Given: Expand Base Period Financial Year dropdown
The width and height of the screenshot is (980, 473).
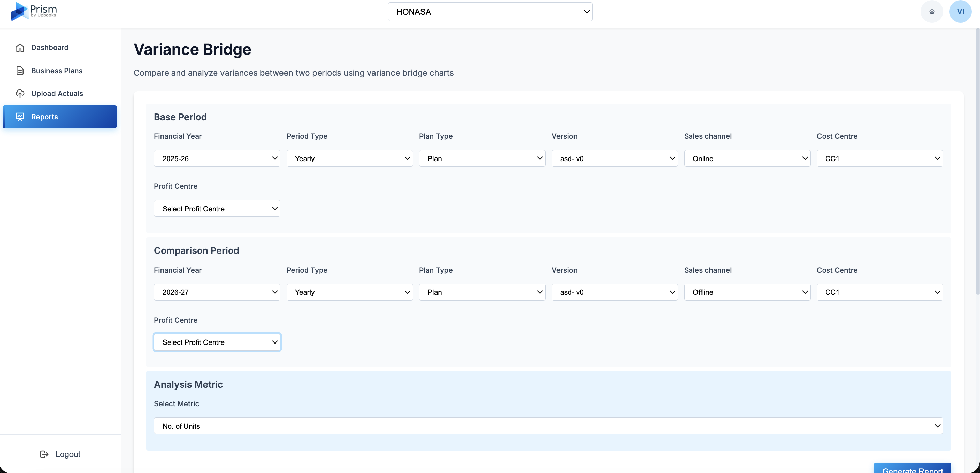Looking at the screenshot, I should point(217,158).
